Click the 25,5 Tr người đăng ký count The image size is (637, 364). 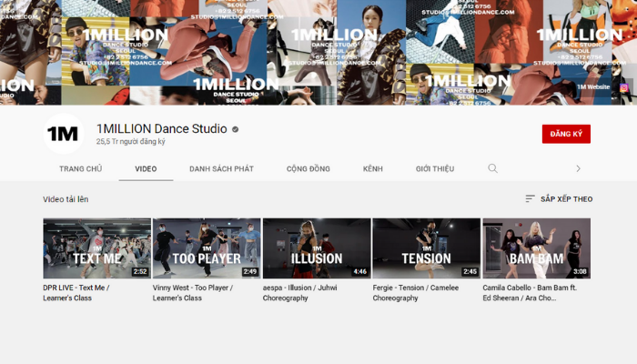pyautogui.click(x=131, y=142)
